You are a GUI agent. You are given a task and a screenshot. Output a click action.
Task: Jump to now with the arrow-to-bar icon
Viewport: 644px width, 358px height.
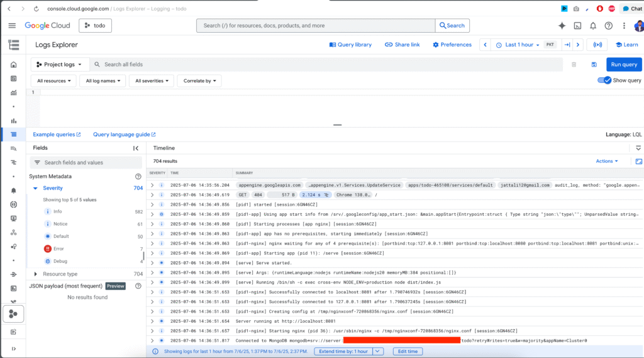pyautogui.click(x=567, y=45)
